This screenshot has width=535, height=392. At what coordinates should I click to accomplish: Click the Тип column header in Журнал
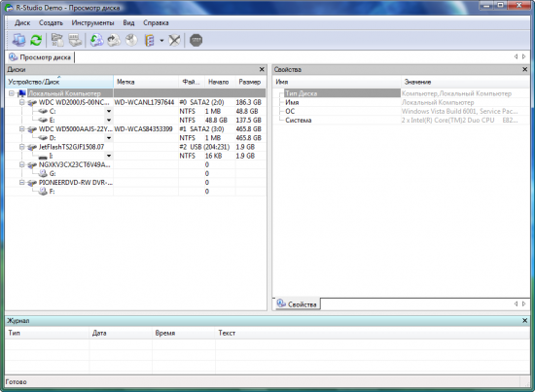click(x=48, y=333)
